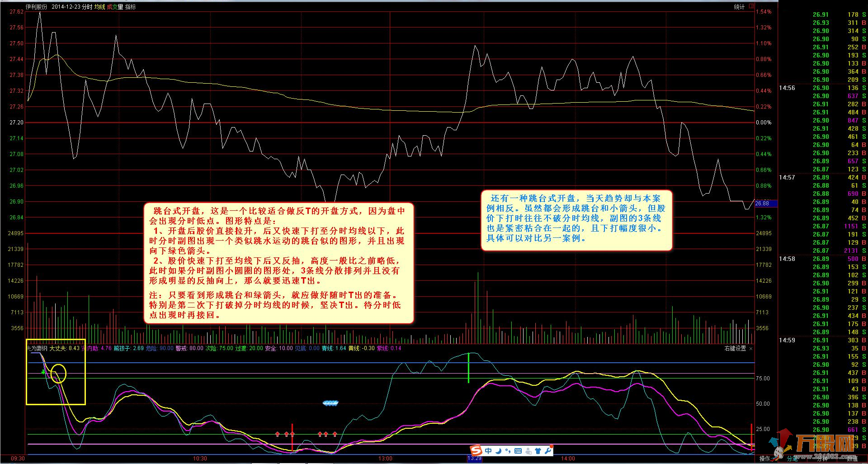Image resolution: width=868 pixels, height=464 pixels.
Task: Open the 操作 tab at the bottom right
Action: 764,459
